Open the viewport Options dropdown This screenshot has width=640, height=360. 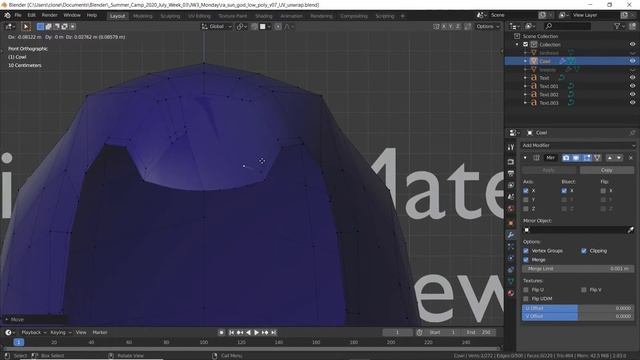point(488,27)
